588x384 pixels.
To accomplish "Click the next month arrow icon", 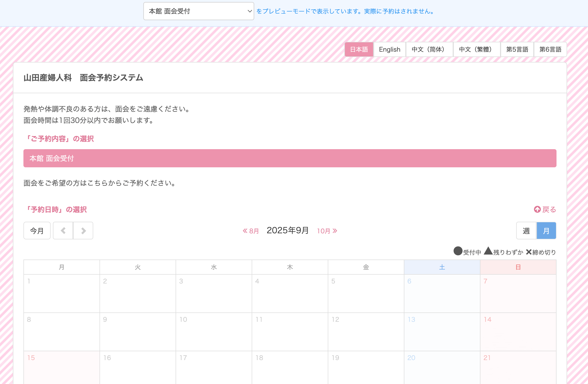I will pos(83,231).
